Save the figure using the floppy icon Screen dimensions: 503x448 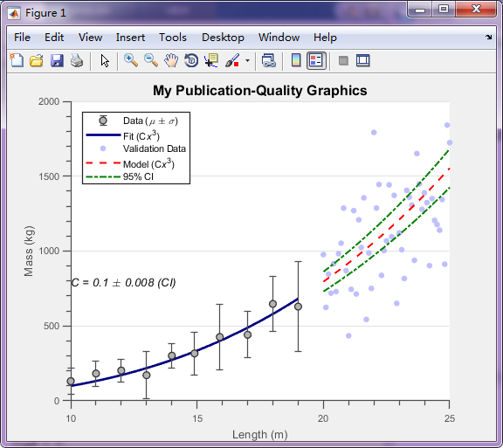[57, 60]
